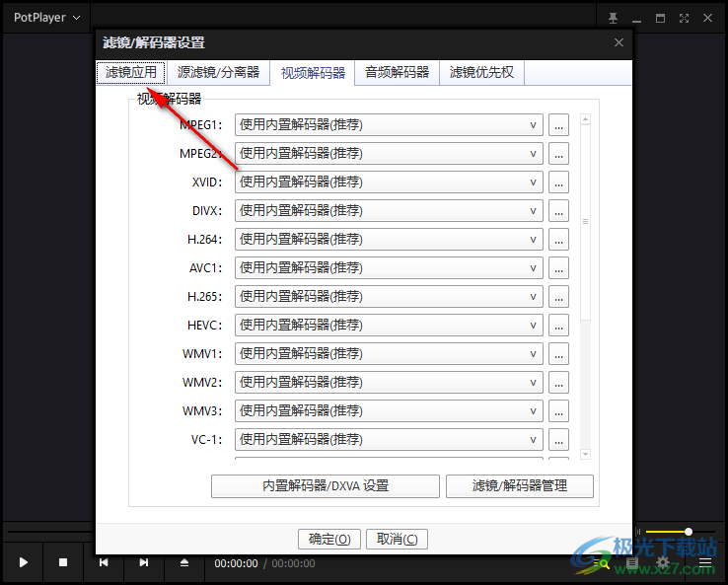Open the playlist hamburger menu icon
The width and height of the screenshot is (728, 585).
click(x=705, y=563)
